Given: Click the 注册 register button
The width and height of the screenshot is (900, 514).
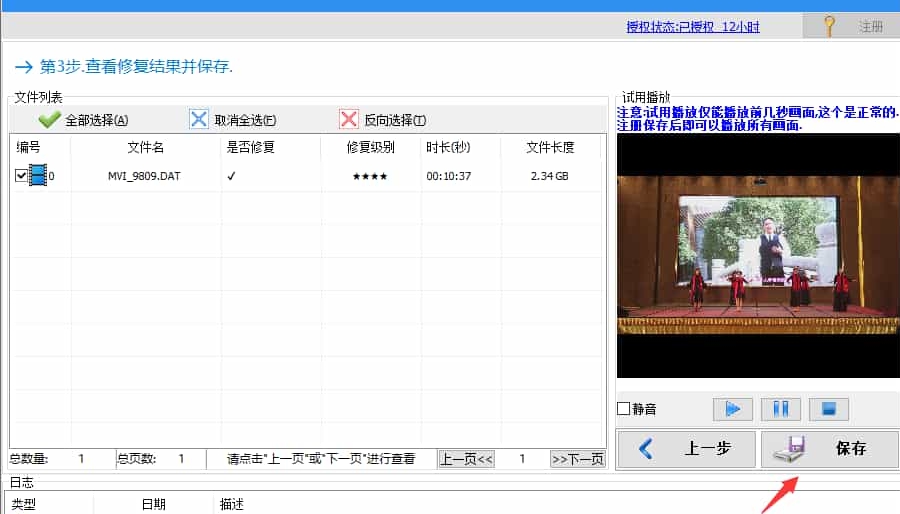Looking at the screenshot, I should click(x=851, y=26).
